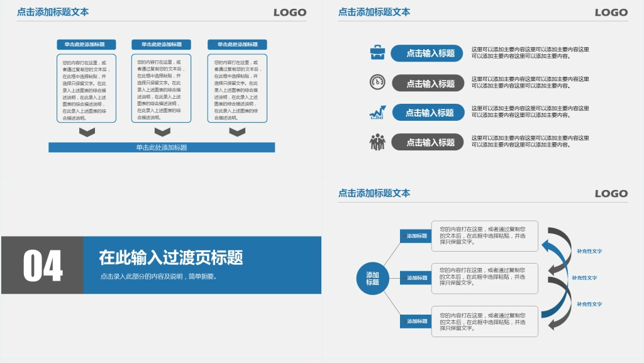Click 点击添加标题文本 title of three-column slide
Screen dimensions: 644x363
tap(53, 12)
